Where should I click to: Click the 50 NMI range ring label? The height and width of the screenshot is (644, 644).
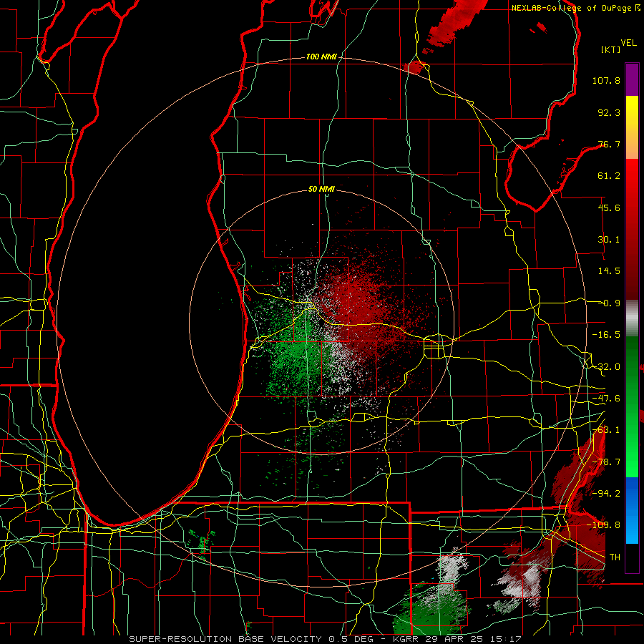[x=321, y=190]
